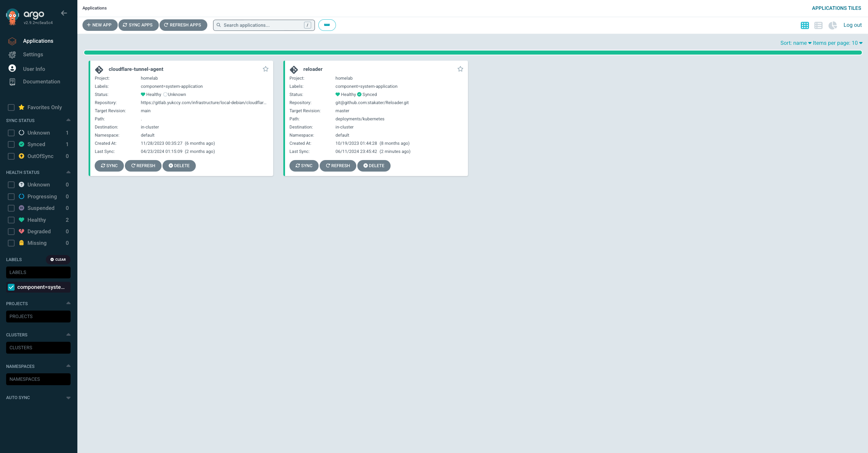The height and width of the screenshot is (453, 868).
Task: Click the New App button
Action: tap(100, 25)
